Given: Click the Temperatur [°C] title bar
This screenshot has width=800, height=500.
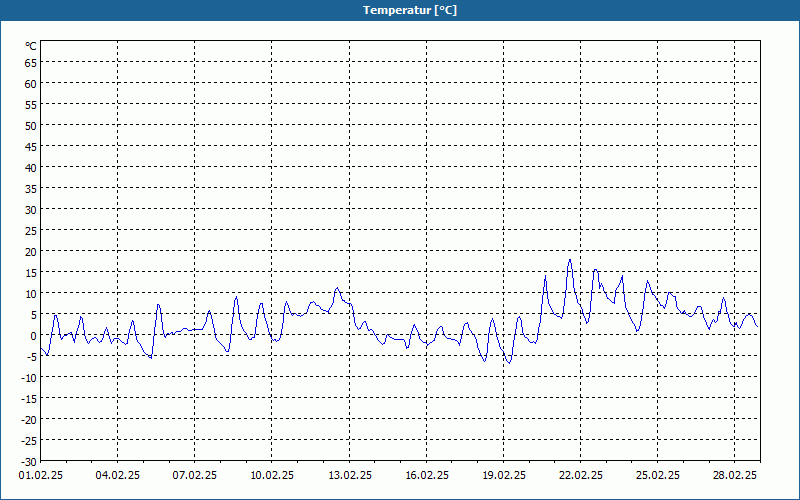Looking at the screenshot, I should 400,10.
